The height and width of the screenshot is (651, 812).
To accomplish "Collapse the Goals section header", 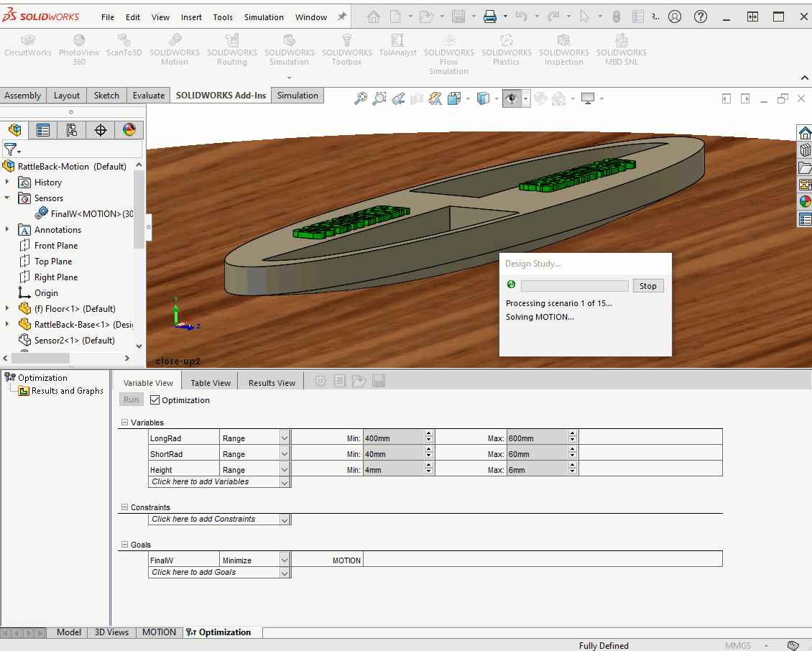I will coord(126,544).
